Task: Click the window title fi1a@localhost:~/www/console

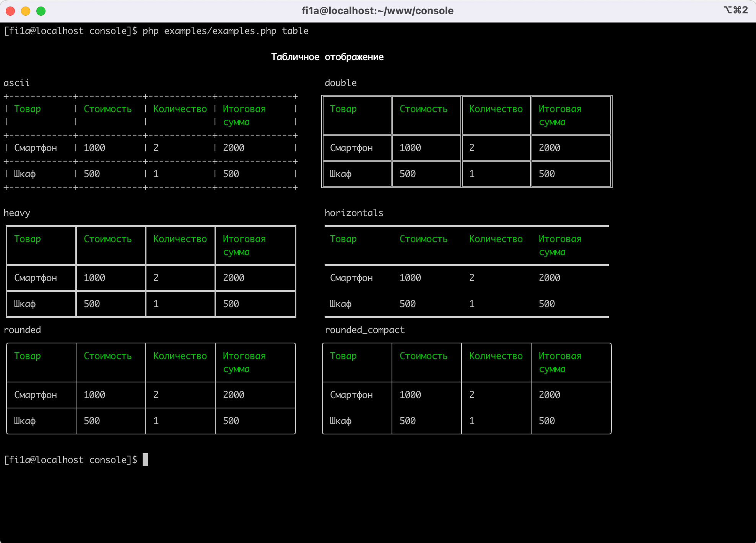Action: (377, 11)
